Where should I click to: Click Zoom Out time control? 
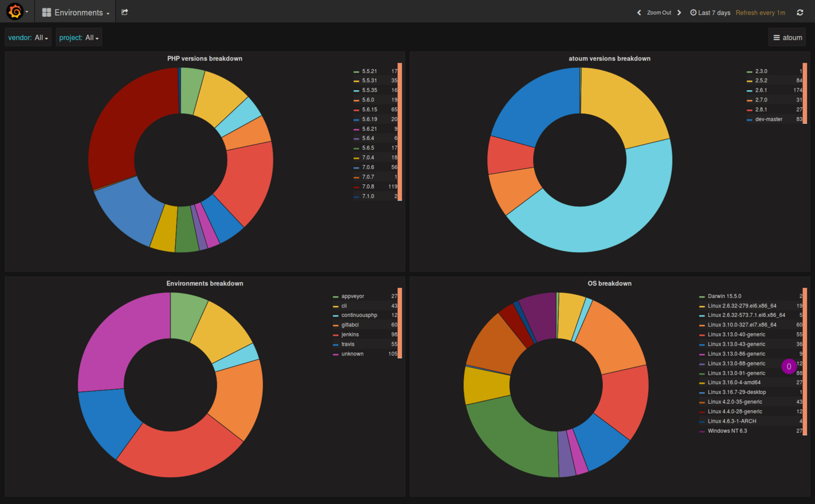point(659,12)
